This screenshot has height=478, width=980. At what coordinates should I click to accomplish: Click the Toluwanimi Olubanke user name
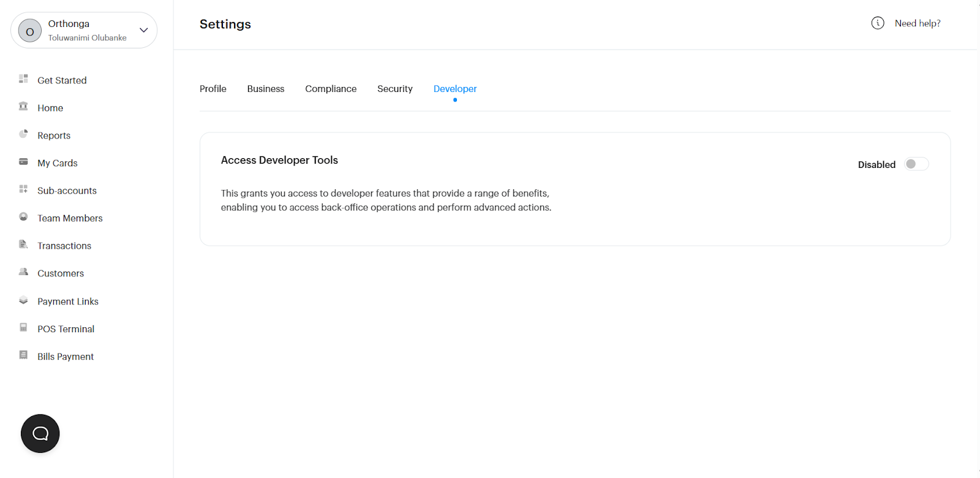pos(88,38)
